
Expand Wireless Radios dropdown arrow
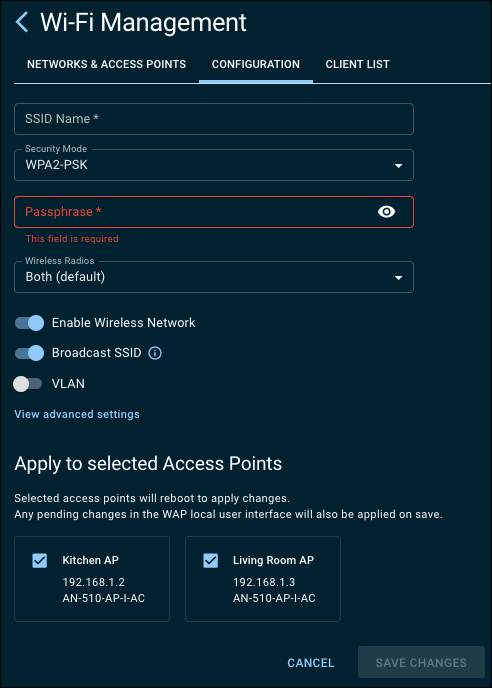398,278
